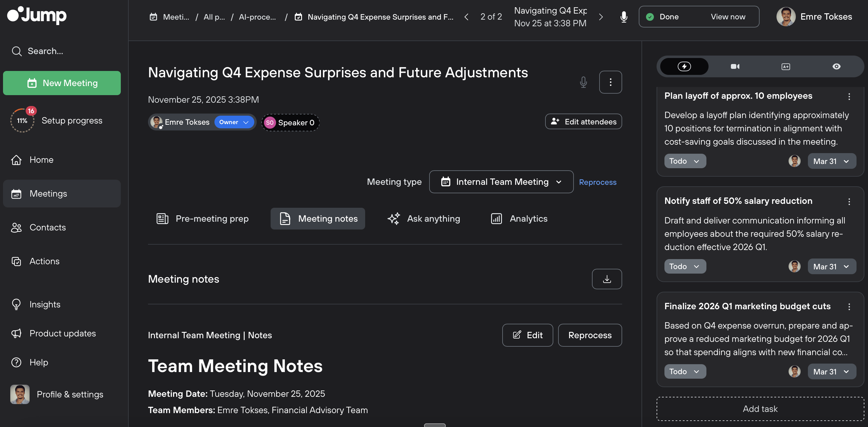Click the Edit attendees button
Viewport: 868px width, 427px height.
click(x=583, y=122)
